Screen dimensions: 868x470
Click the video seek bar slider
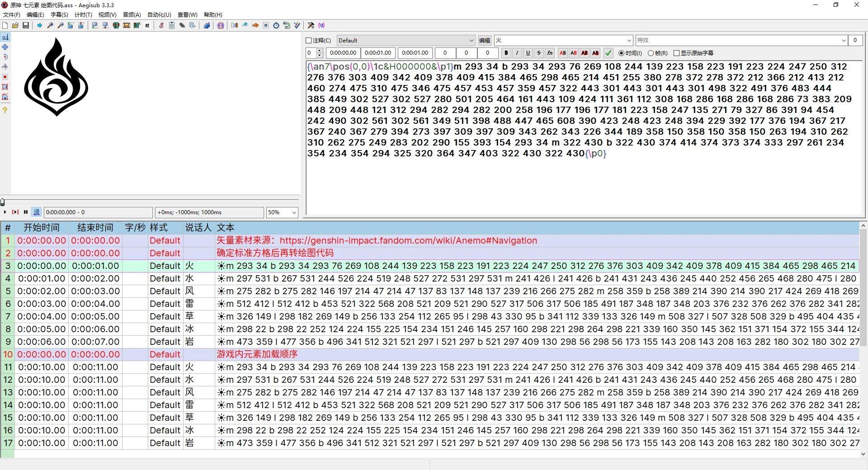(x=150, y=202)
